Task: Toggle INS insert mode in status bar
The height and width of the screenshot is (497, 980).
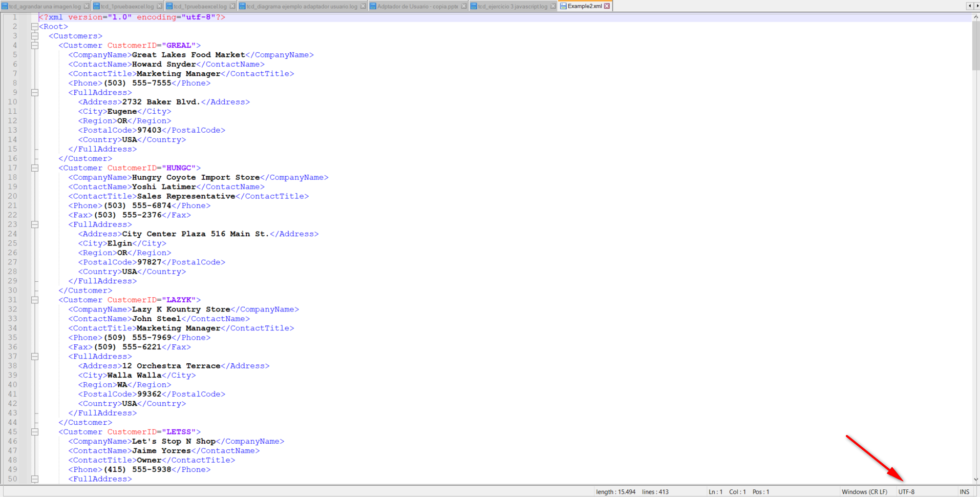Action: pos(965,491)
